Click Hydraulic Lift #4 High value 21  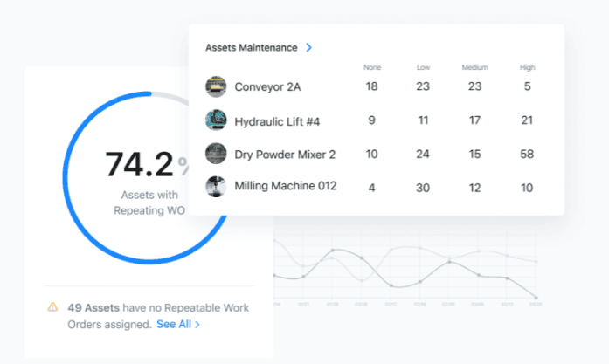[527, 120]
